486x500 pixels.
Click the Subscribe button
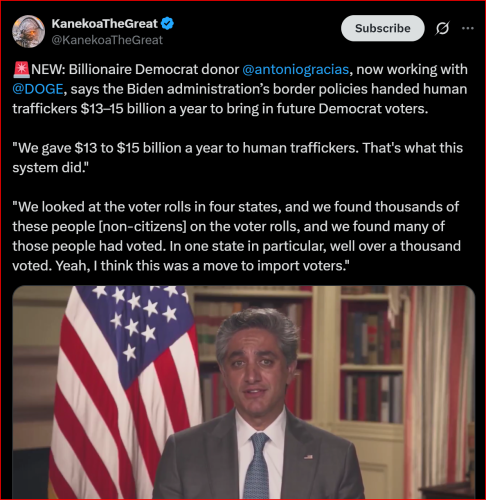pos(383,28)
